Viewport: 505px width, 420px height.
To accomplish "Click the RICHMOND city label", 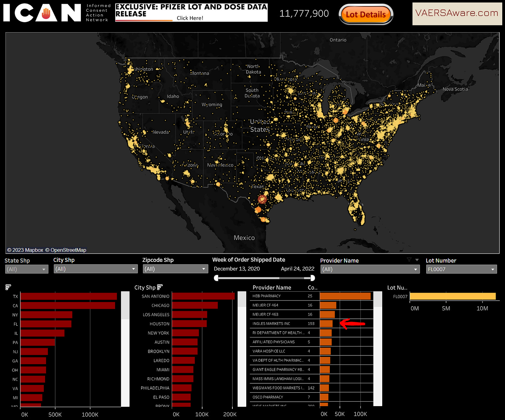I will 158,379.
